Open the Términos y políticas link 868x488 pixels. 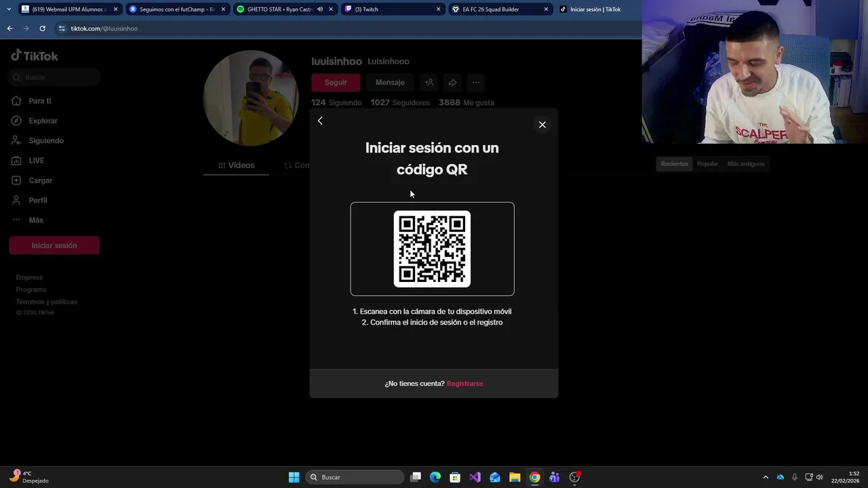coord(47,302)
